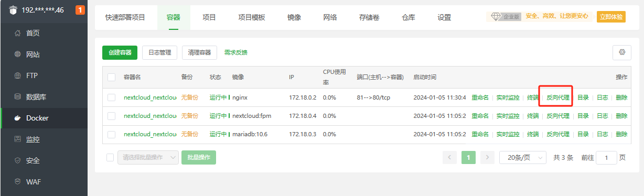This screenshot has height=196, width=644.
Task: Open the 请选择批量操作 dropdown
Action: point(148,158)
